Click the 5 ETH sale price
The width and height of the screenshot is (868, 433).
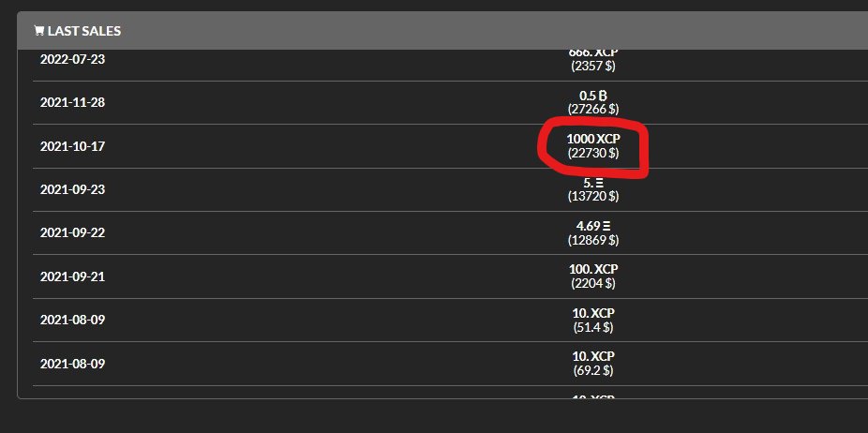click(x=593, y=183)
